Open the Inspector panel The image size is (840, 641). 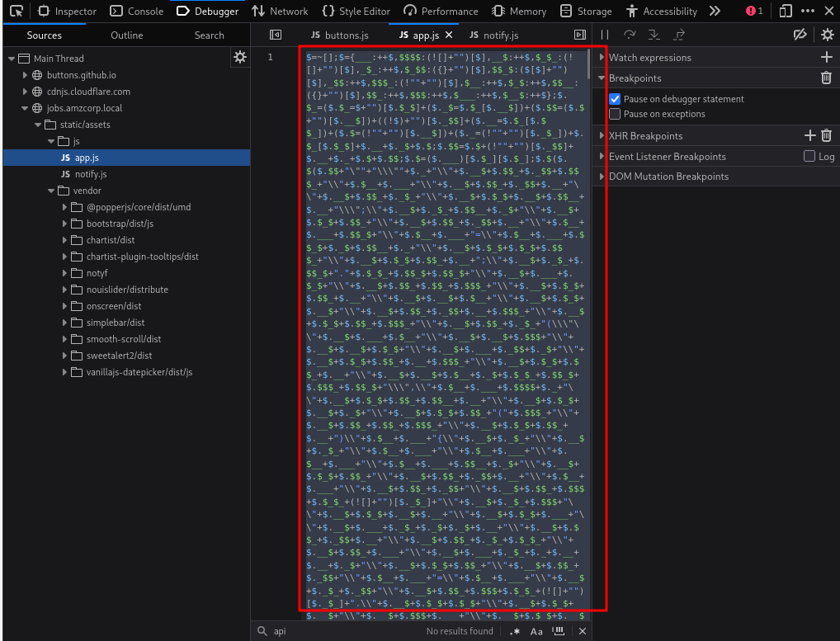pos(68,12)
